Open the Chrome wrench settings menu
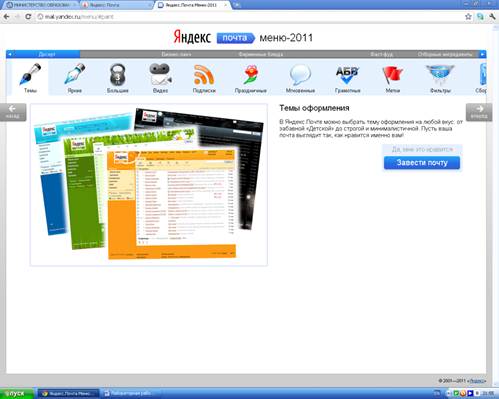This screenshot has height=399, width=499. click(492, 16)
